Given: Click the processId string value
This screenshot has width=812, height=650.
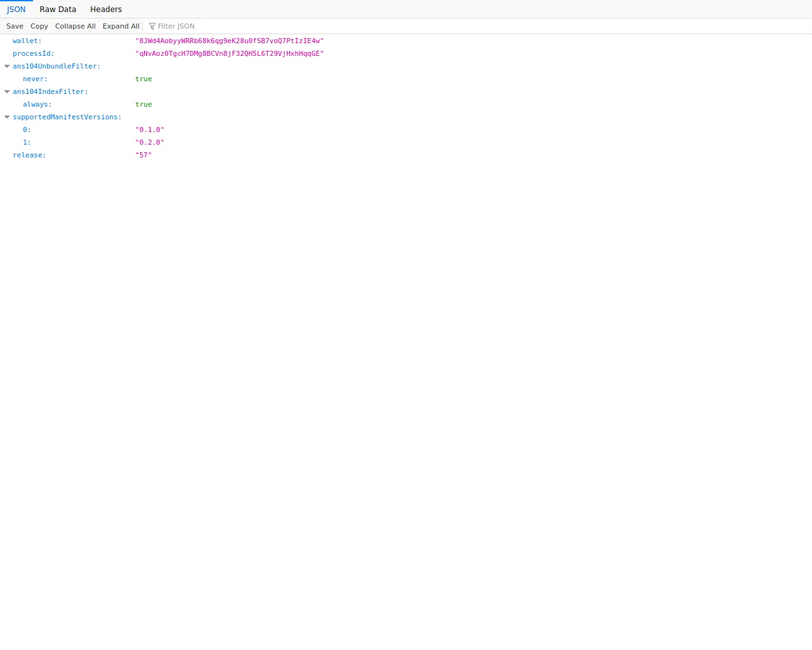Looking at the screenshot, I should [x=229, y=53].
